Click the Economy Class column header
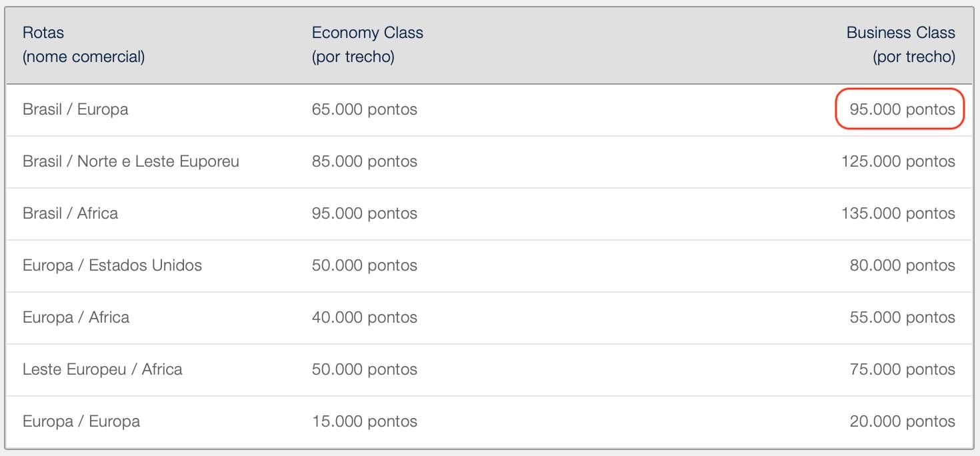 pyautogui.click(x=367, y=45)
